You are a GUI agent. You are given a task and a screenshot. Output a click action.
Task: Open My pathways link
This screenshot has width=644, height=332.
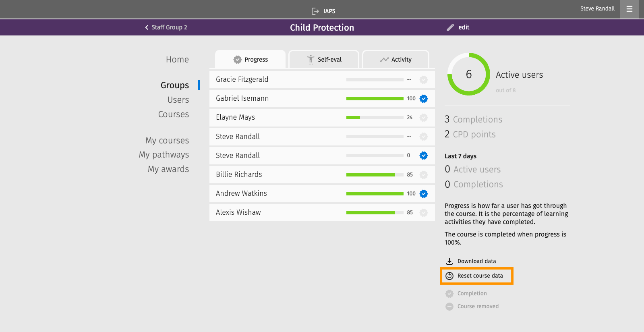point(164,155)
